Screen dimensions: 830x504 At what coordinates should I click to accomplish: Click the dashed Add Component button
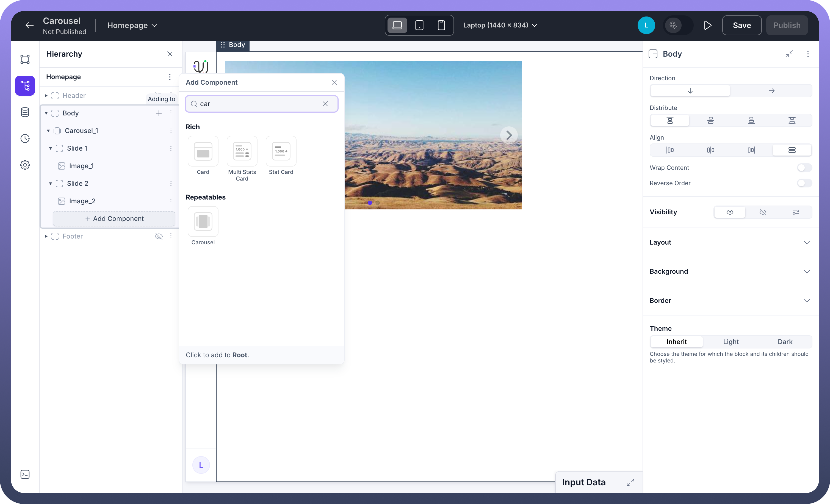tap(114, 219)
